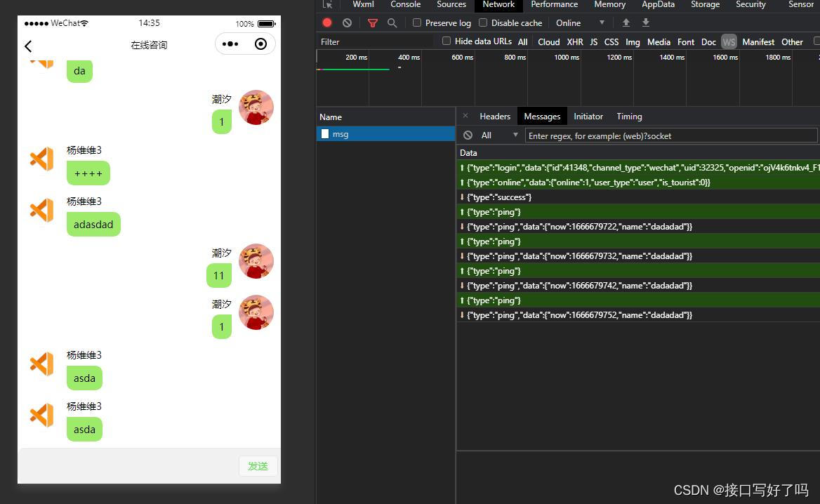The height and width of the screenshot is (504, 820).
Task: Clear the network log
Action: click(347, 22)
